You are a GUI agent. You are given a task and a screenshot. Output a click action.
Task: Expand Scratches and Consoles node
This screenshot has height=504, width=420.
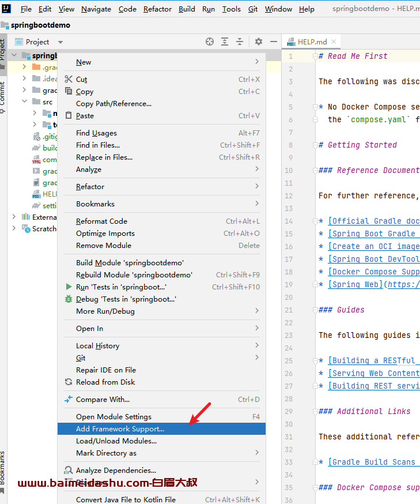(14, 228)
